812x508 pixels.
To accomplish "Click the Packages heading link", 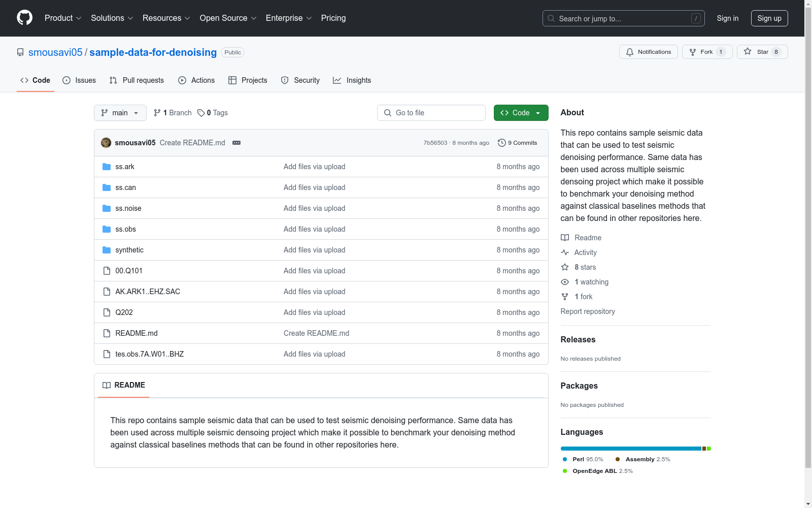I will tap(579, 386).
